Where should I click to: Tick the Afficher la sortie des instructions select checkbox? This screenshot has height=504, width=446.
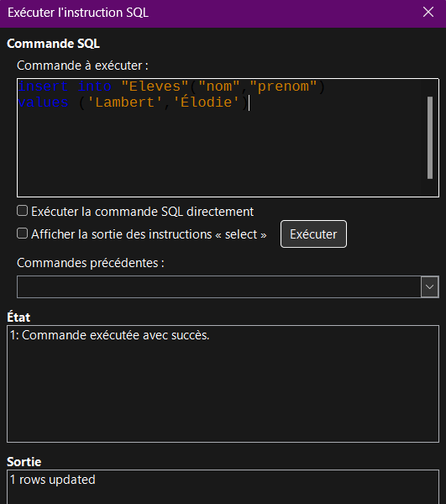point(22,234)
